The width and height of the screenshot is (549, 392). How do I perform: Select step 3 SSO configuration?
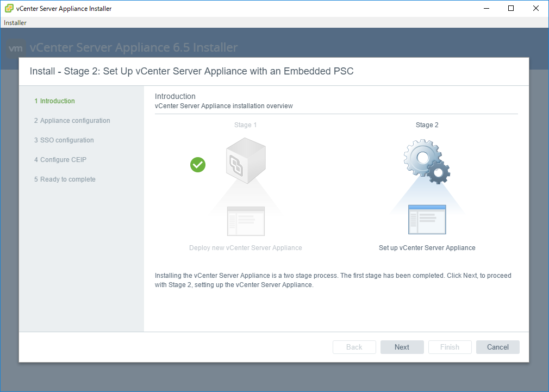[x=64, y=140]
